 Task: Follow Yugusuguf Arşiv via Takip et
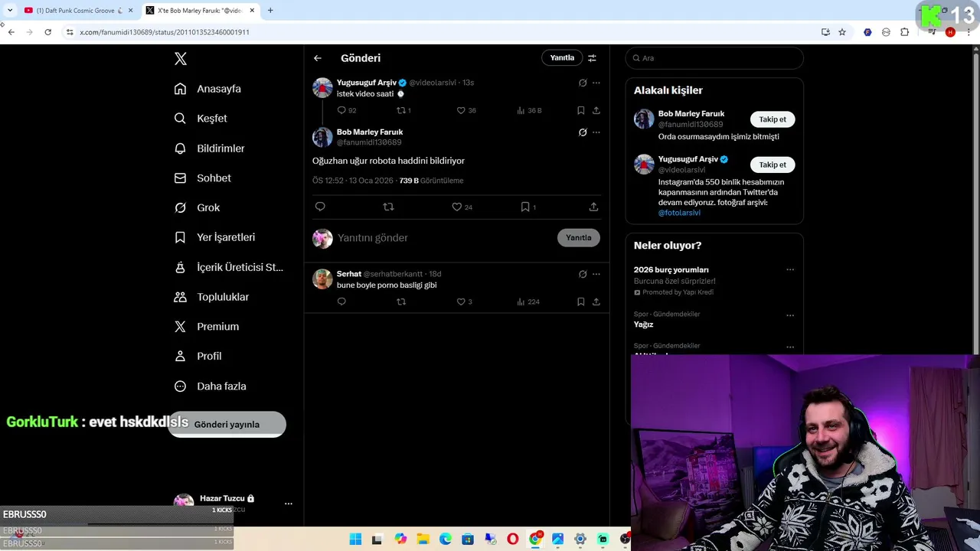(773, 165)
